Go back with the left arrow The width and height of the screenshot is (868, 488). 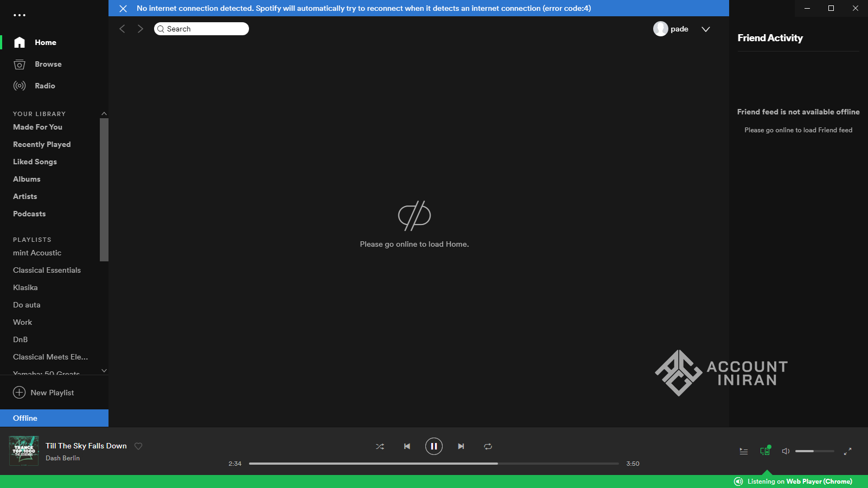(x=122, y=29)
